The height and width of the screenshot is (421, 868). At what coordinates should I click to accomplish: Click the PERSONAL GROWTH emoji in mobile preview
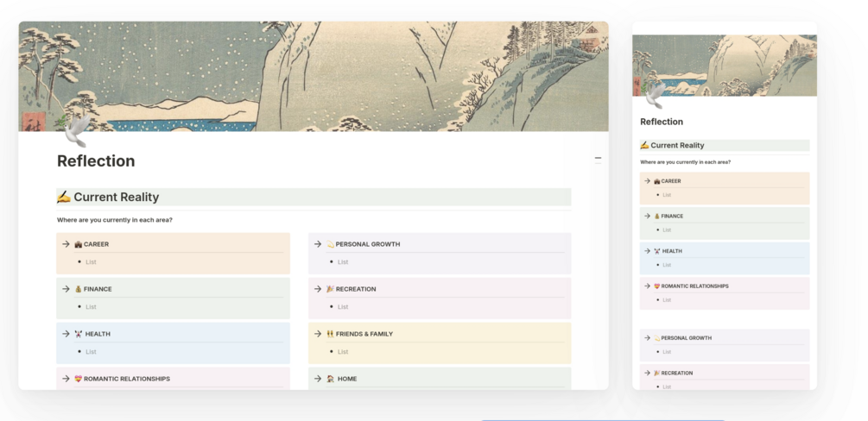click(x=657, y=338)
